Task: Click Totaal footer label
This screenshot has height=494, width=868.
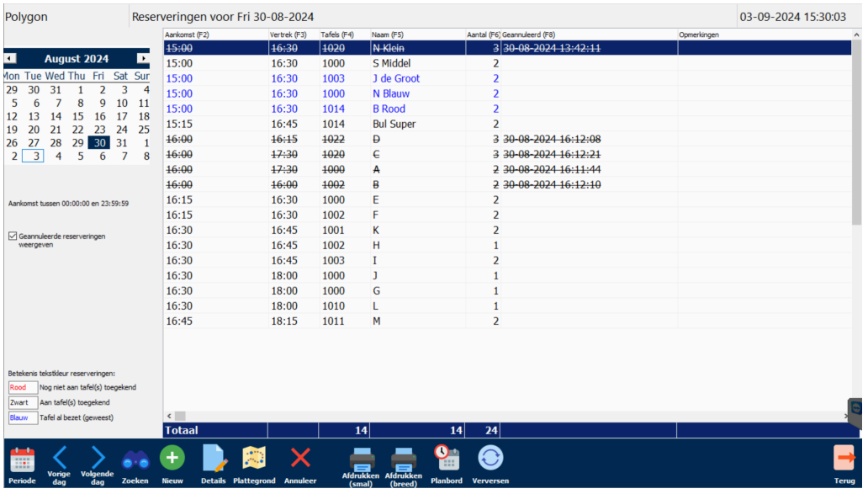Action: [x=182, y=430]
